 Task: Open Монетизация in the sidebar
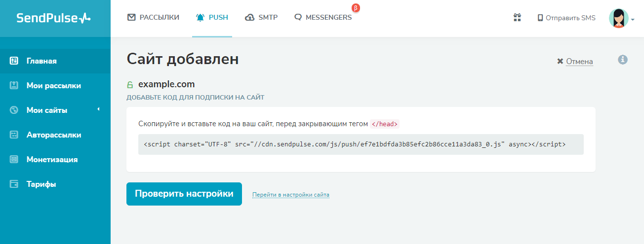pyautogui.click(x=55, y=160)
